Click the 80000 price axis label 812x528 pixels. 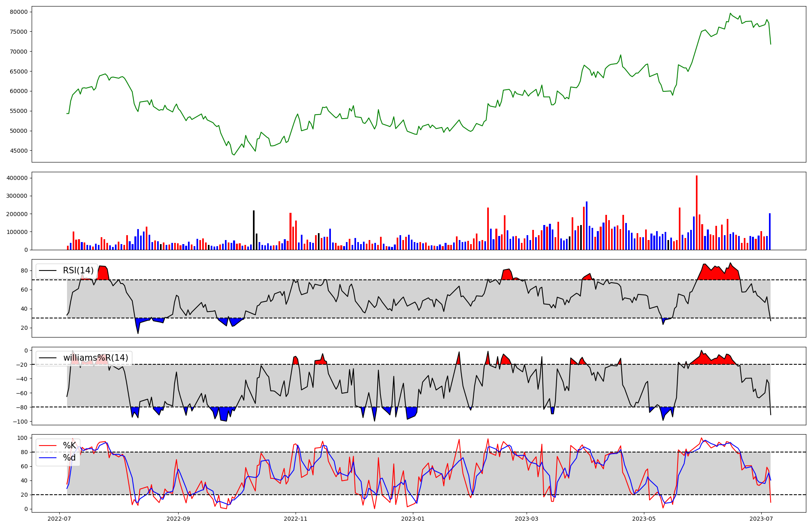tap(19, 12)
